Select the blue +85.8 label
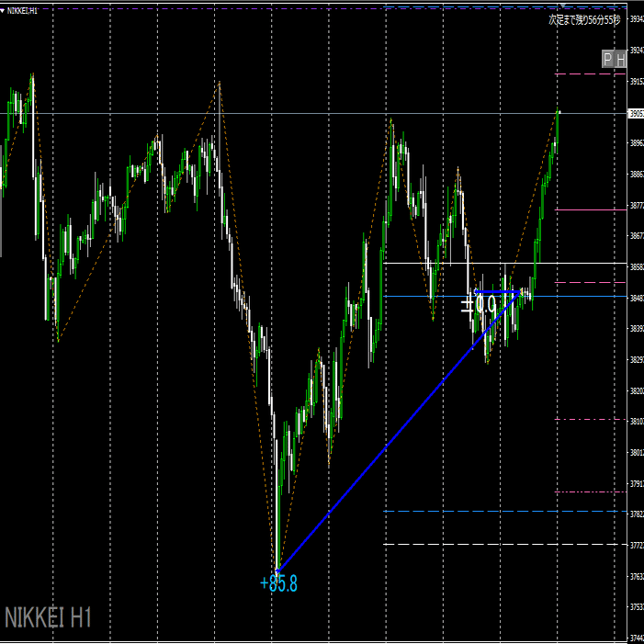 278,583
